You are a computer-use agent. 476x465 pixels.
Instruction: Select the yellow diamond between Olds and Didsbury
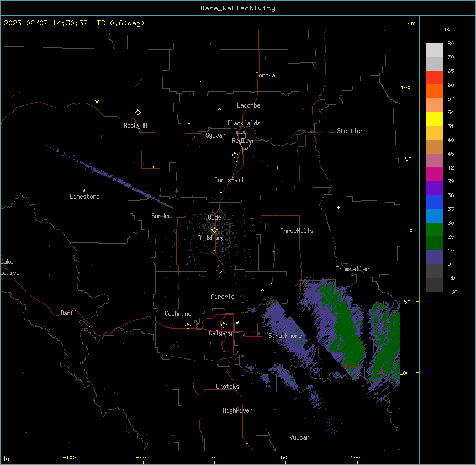click(214, 230)
